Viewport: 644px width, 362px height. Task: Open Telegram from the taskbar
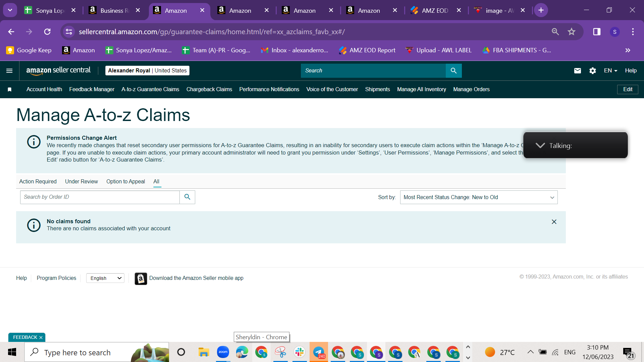319,352
